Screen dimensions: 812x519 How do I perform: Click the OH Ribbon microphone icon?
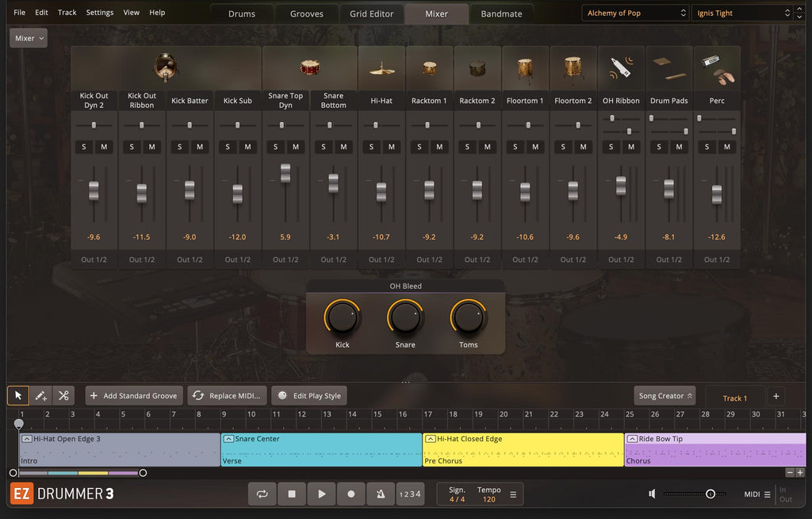pos(621,68)
